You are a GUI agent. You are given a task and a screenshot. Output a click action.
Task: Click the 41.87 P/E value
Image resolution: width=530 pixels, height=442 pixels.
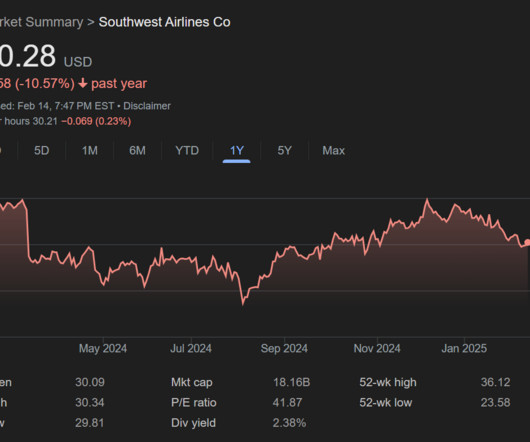(287, 402)
